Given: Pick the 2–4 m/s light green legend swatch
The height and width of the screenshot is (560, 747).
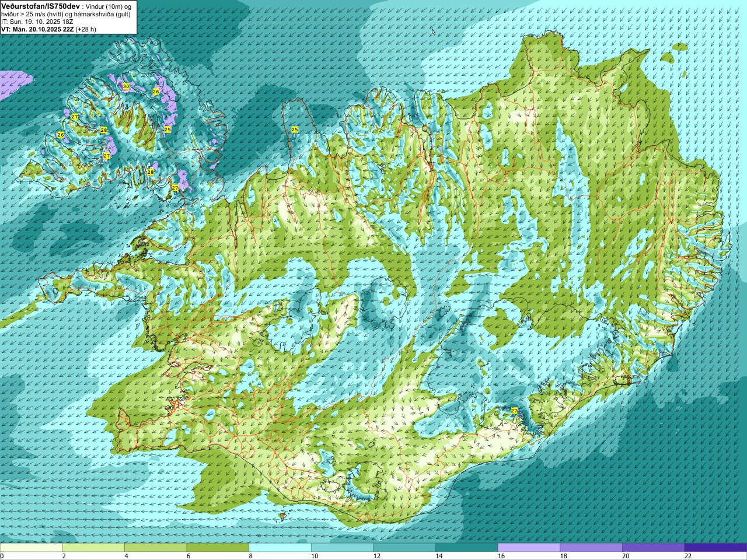Looking at the screenshot, I should point(93,548).
